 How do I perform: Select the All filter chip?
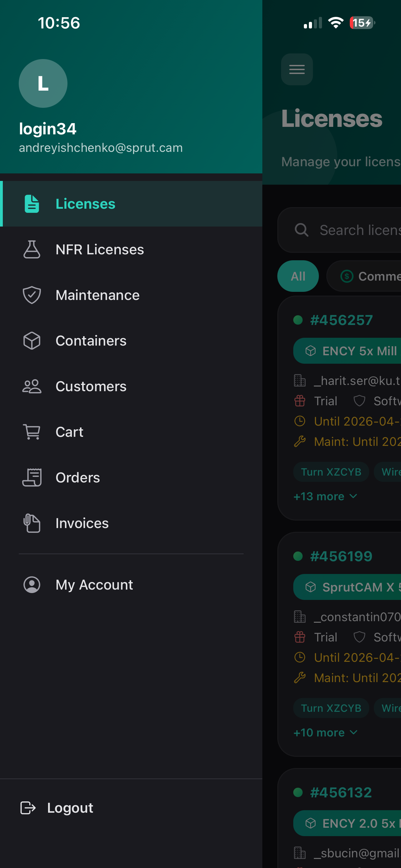click(x=298, y=276)
